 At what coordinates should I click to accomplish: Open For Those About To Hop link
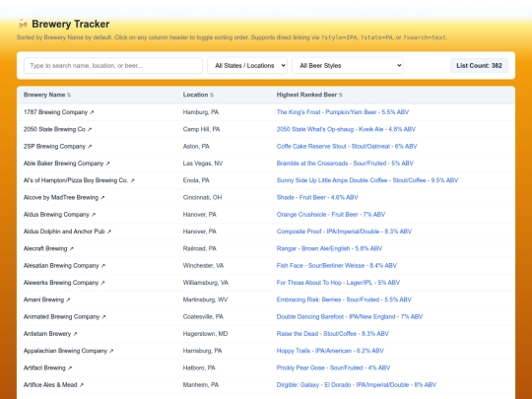(338, 283)
